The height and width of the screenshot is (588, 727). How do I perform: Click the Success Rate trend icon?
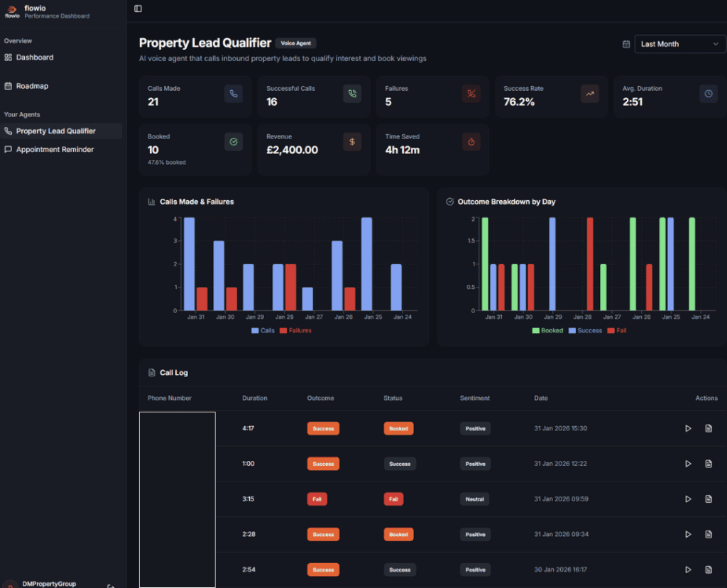click(589, 94)
